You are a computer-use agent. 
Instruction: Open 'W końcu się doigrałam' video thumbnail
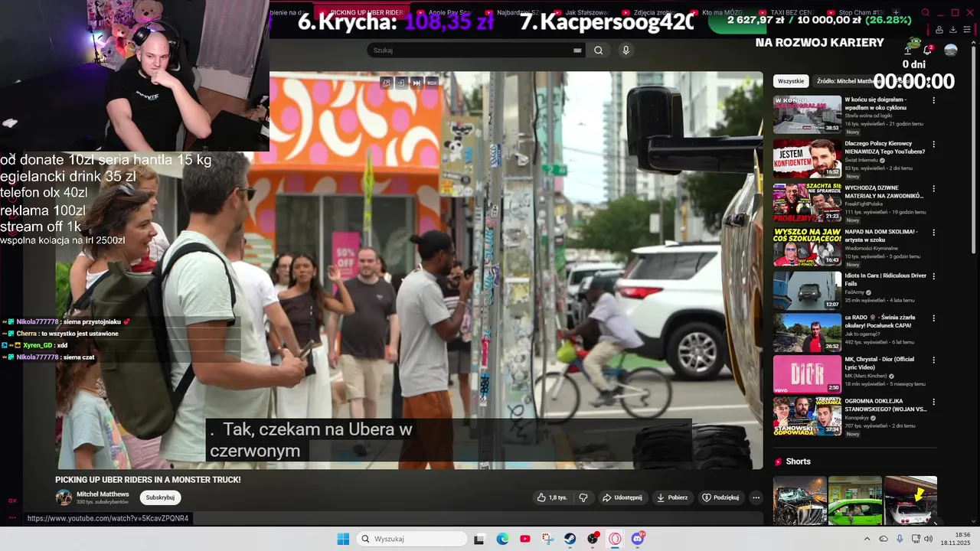[807, 114]
